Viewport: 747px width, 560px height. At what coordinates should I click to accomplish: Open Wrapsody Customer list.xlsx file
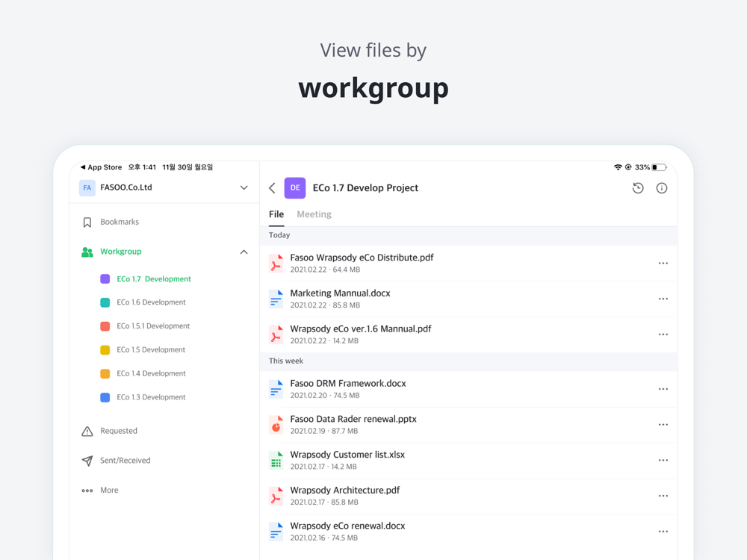(468, 461)
